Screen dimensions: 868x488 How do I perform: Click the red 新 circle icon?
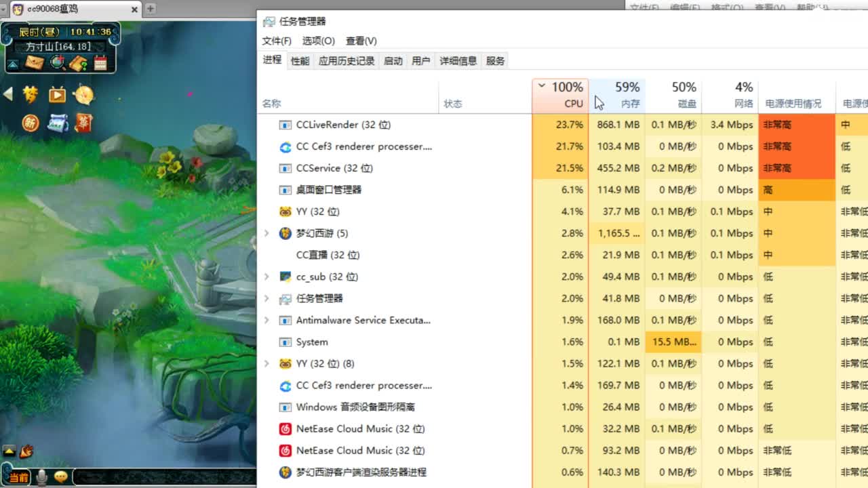coord(31,123)
